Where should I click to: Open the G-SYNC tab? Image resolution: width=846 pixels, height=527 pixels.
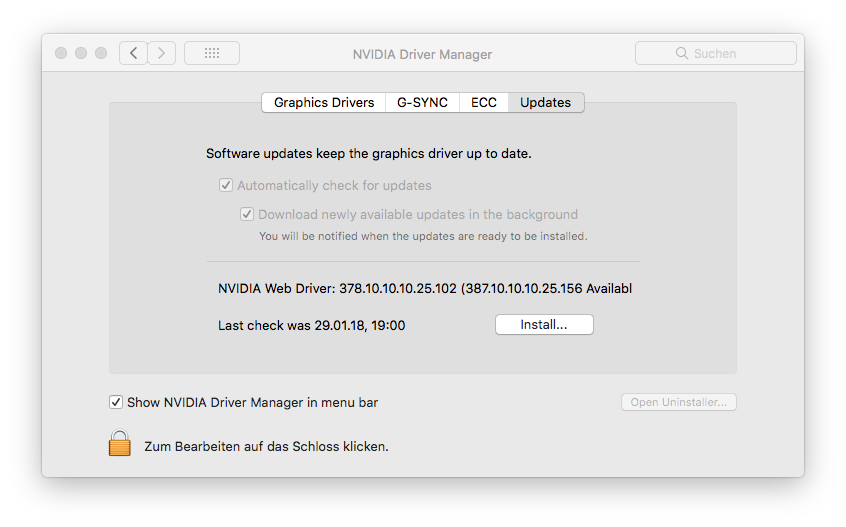coord(422,102)
